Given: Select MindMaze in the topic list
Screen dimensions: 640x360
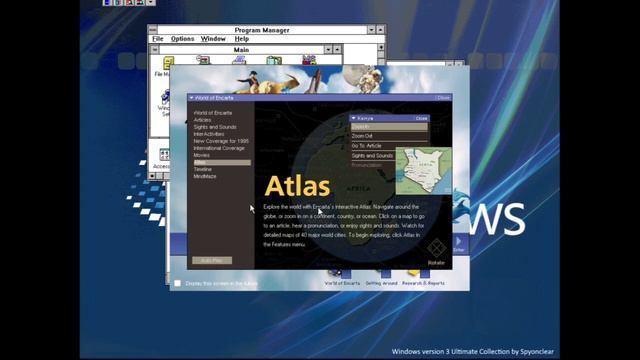Looking at the screenshot, I should click(x=205, y=176).
